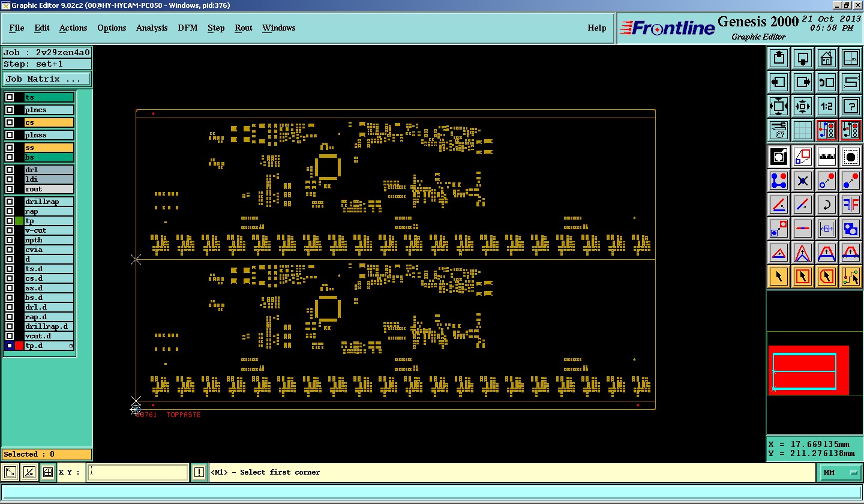The height and width of the screenshot is (504, 864).
Task: Click the curved rotate arrow icon
Action: tap(827, 205)
